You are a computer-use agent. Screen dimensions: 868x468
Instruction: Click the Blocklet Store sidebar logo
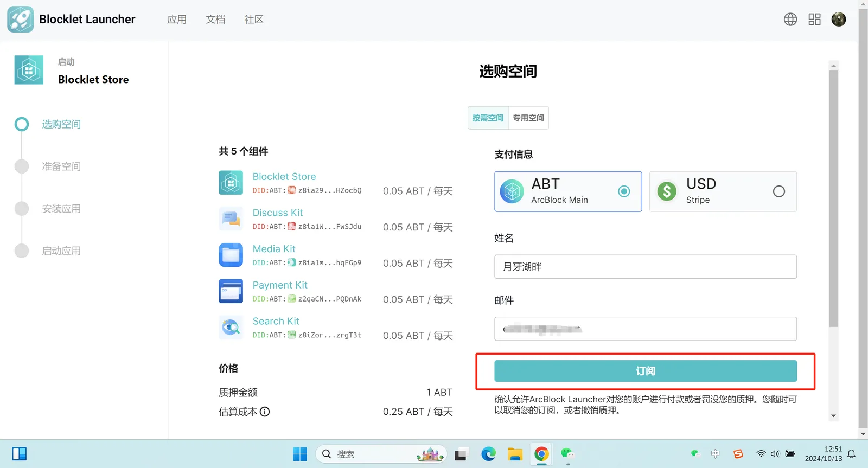click(29, 70)
